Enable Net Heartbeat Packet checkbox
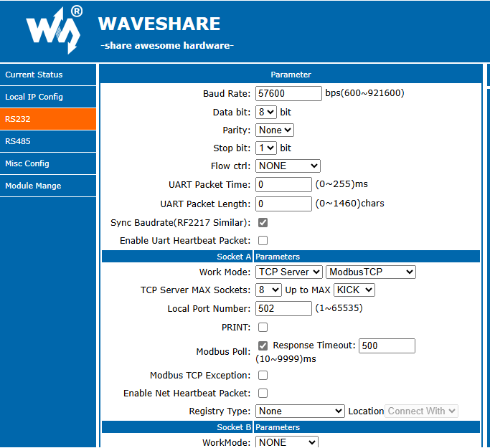Image resolution: width=490 pixels, height=448 pixels. pyautogui.click(x=263, y=394)
